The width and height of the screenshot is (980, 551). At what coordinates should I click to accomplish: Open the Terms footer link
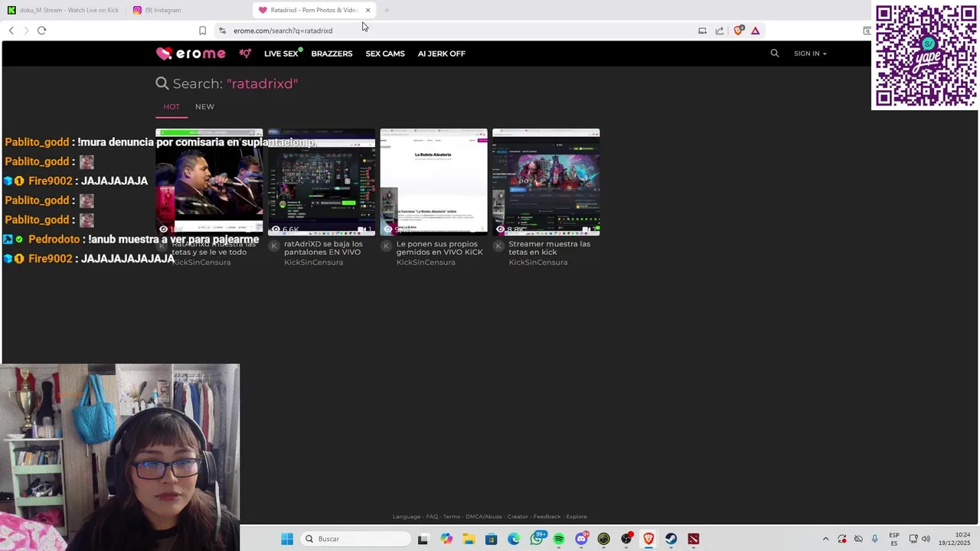coord(452,517)
